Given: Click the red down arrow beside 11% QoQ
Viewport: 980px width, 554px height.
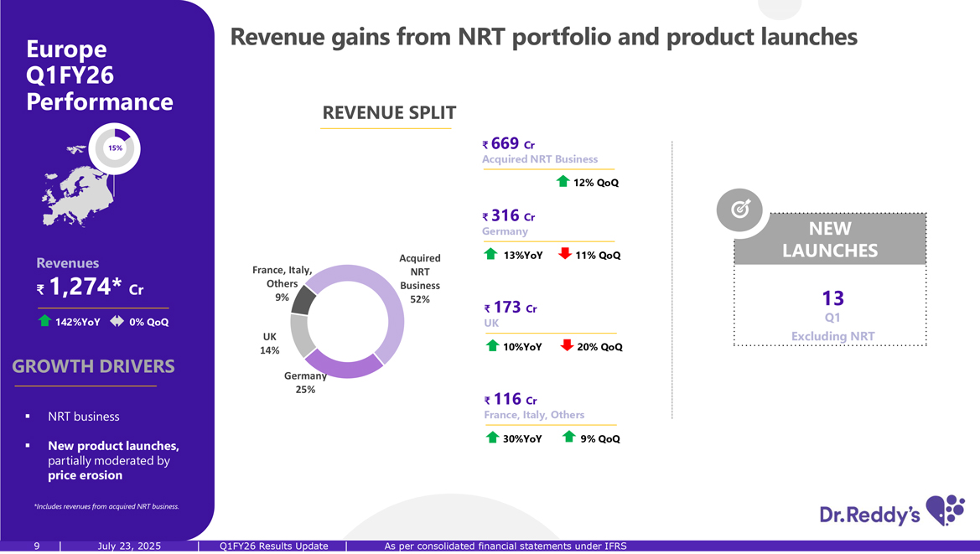Looking at the screenshot, I should [565, 254].
